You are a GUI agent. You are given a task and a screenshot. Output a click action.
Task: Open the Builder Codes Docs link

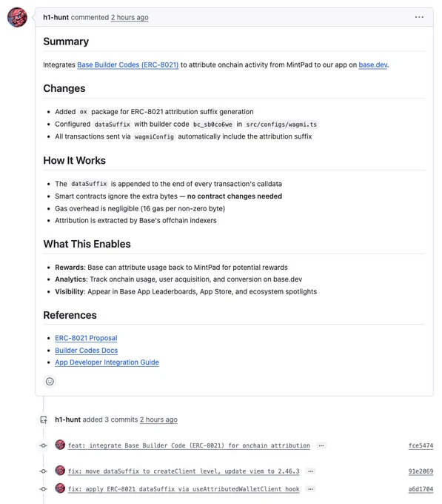(x=87, y=351)
